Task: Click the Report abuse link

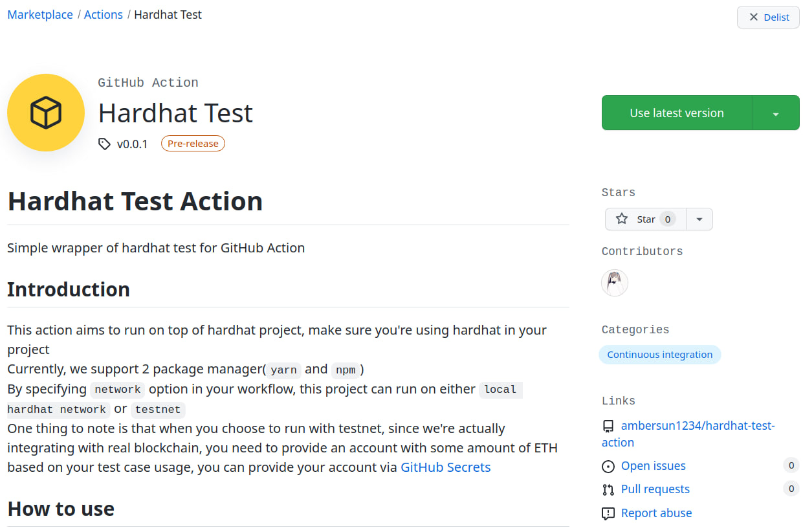Action: (656, 513)
